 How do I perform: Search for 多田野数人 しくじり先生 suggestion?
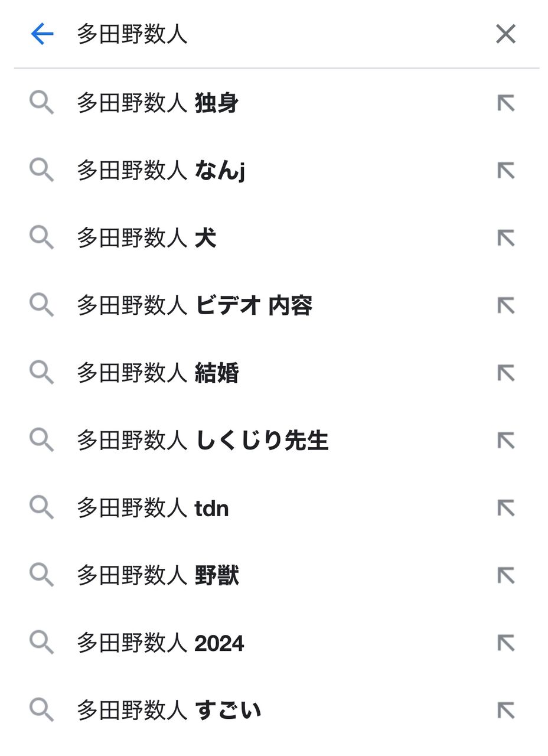pyautogui.click(x=202, y=440)
